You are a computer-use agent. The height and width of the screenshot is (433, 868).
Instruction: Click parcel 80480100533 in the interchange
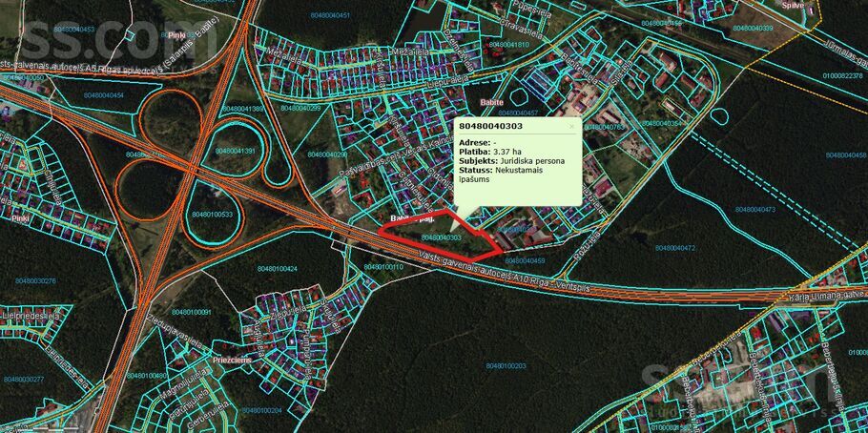[212, 215]
